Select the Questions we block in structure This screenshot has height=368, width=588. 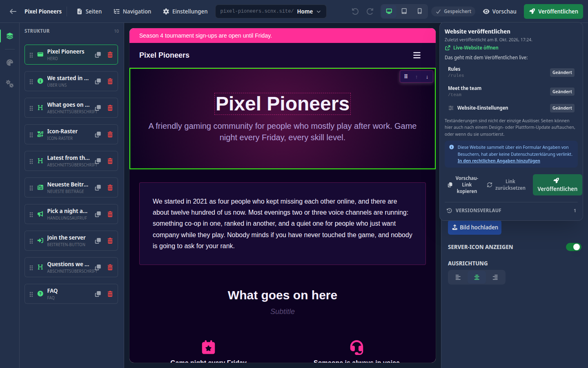pyautogui.click(x=71, y=267)
